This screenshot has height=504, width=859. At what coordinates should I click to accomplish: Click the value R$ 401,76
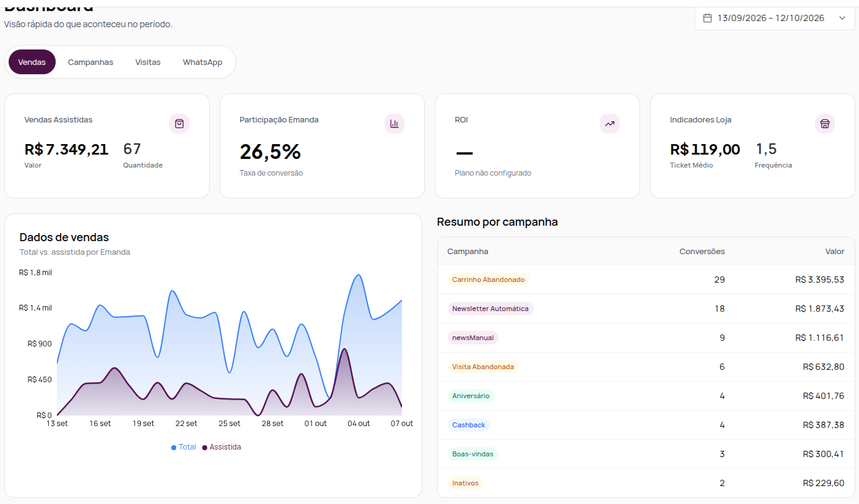(x=824, y=396)
